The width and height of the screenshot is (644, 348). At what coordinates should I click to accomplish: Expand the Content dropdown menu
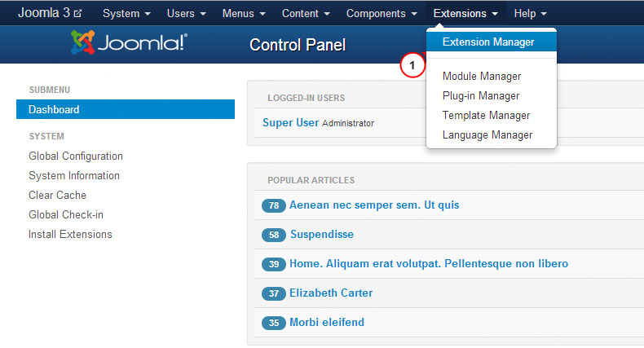coord(305,13)
